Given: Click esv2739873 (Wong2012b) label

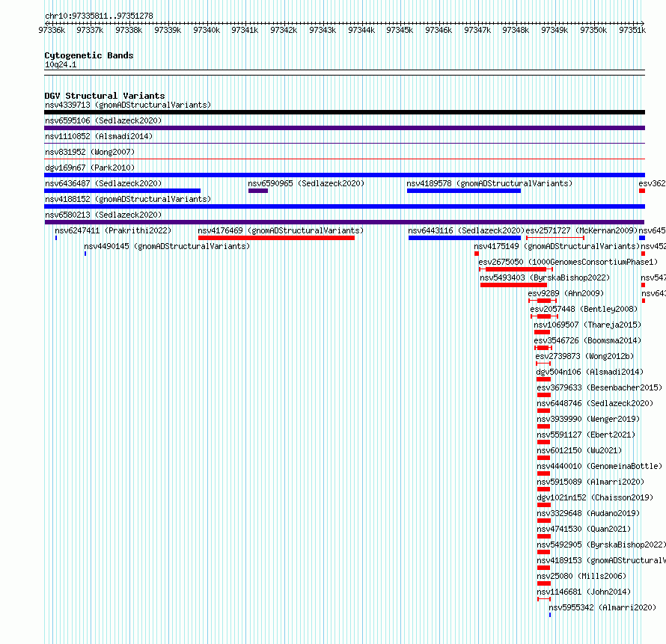Looking at the screenshot, I should (584, 356).
